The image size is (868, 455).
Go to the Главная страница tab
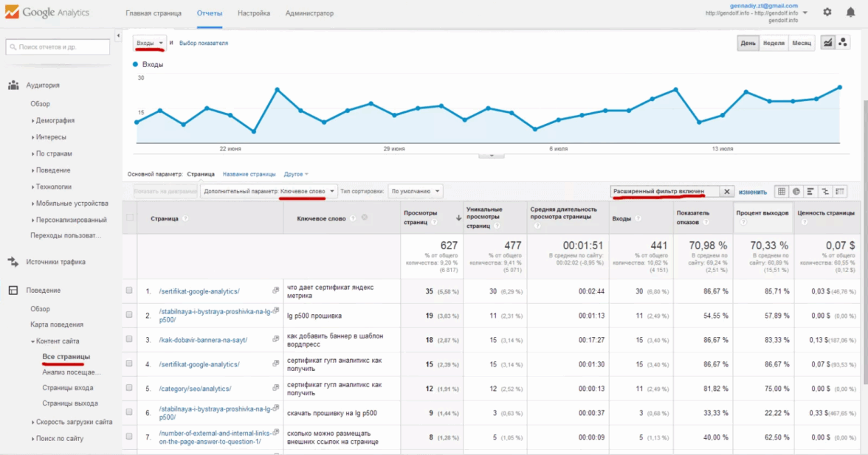[154, 13]
